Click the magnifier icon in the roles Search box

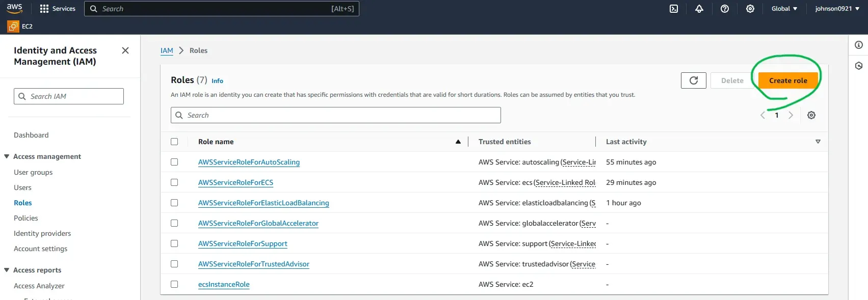click(x=179, y=115)
